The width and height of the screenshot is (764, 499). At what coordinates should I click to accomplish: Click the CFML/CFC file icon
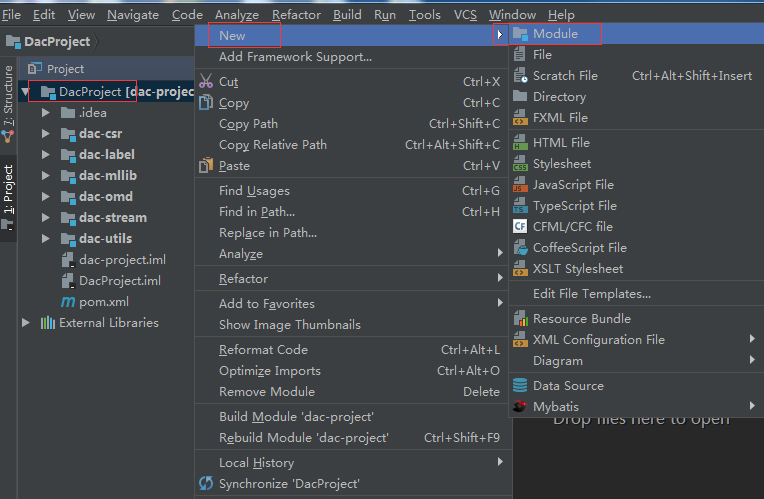pyautogui.click(x=520, y=227)
